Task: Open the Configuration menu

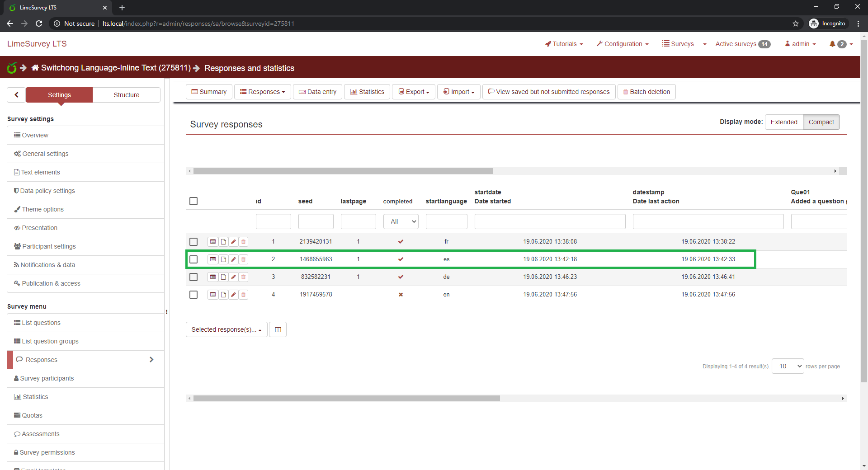Action: click(623, 44)
